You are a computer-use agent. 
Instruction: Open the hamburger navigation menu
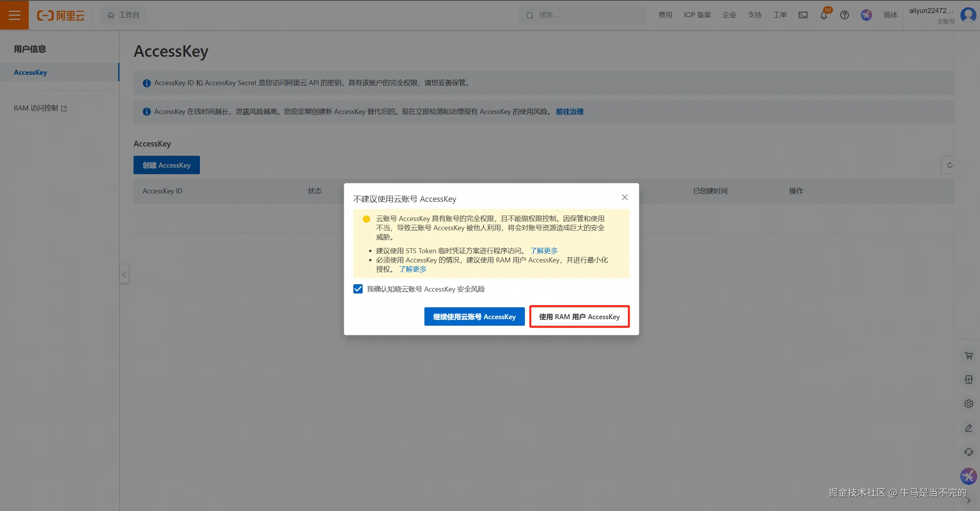point(14,15)
